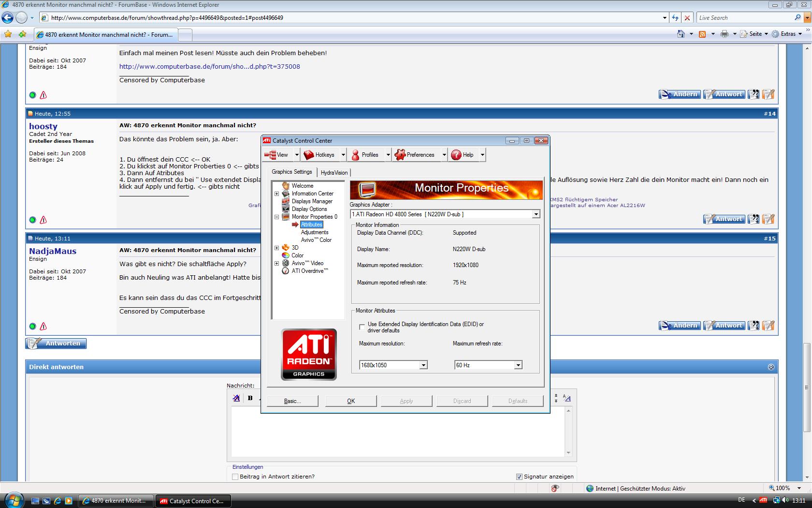Open the taskbar clock showing 13:11

pyautogui.click(x=799, y=501)
